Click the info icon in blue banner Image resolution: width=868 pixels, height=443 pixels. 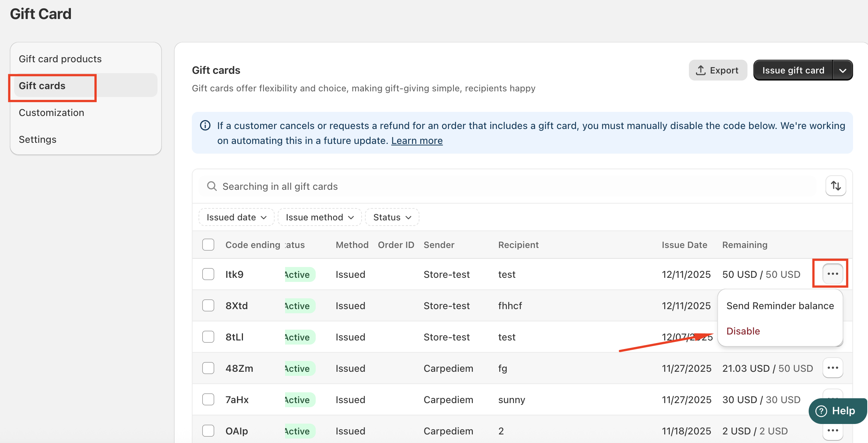205,126
